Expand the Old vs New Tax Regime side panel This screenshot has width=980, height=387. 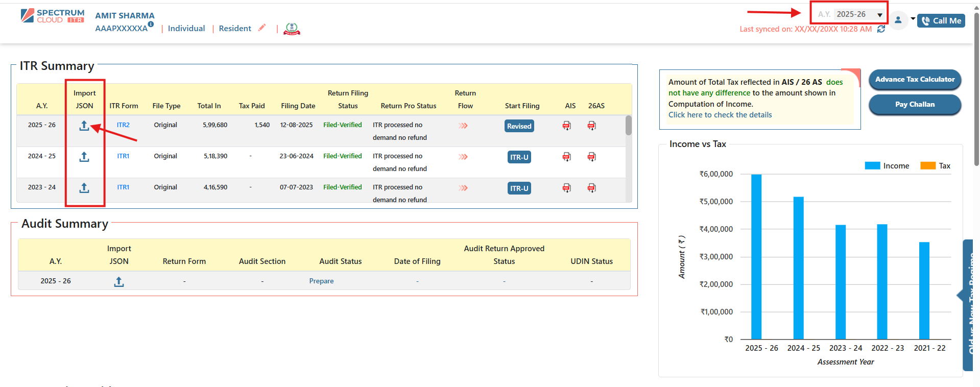tap(969, 306)
